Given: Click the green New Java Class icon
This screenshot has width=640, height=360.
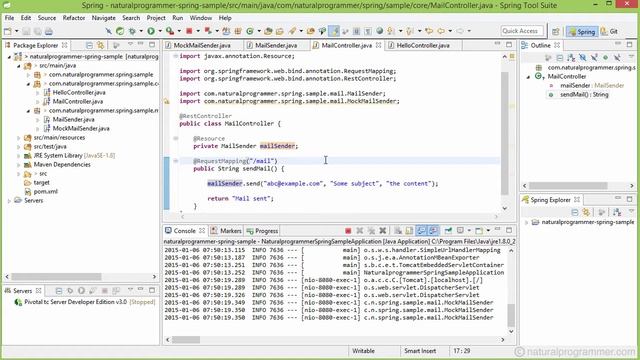Looking at the screenshot, I should pos(249,31).
